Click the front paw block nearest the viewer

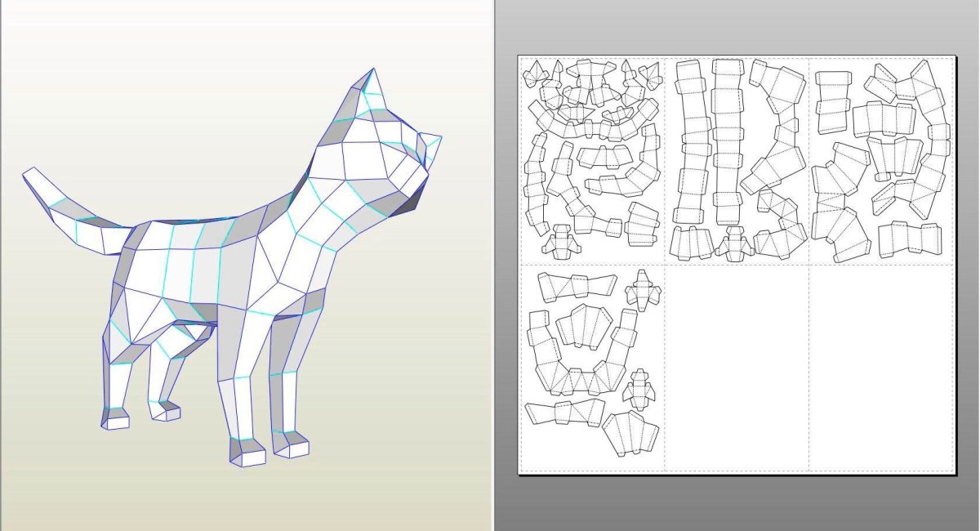pyautogui.click(x=248, y=452)
